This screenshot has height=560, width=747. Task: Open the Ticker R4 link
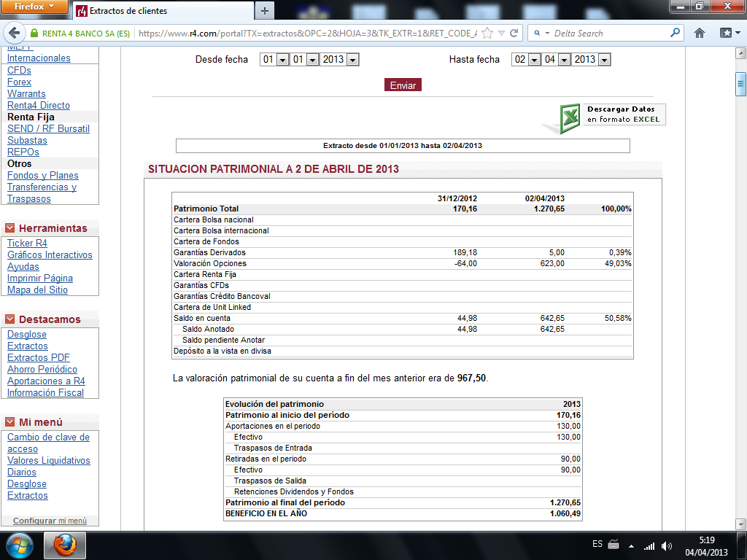[27, 243]
